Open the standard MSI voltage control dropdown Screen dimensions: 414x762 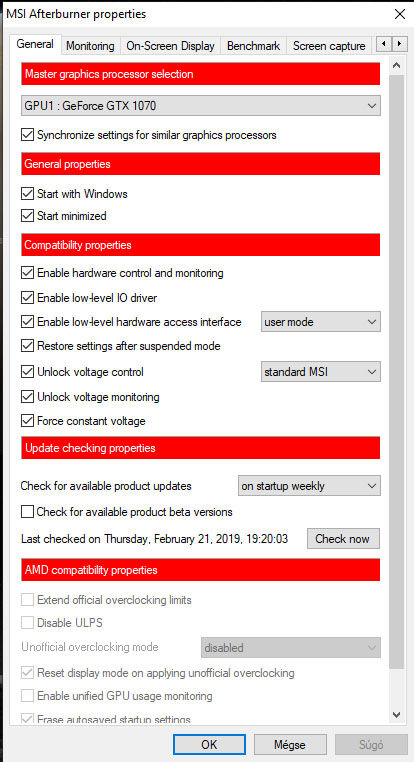(x=321, y=372)
